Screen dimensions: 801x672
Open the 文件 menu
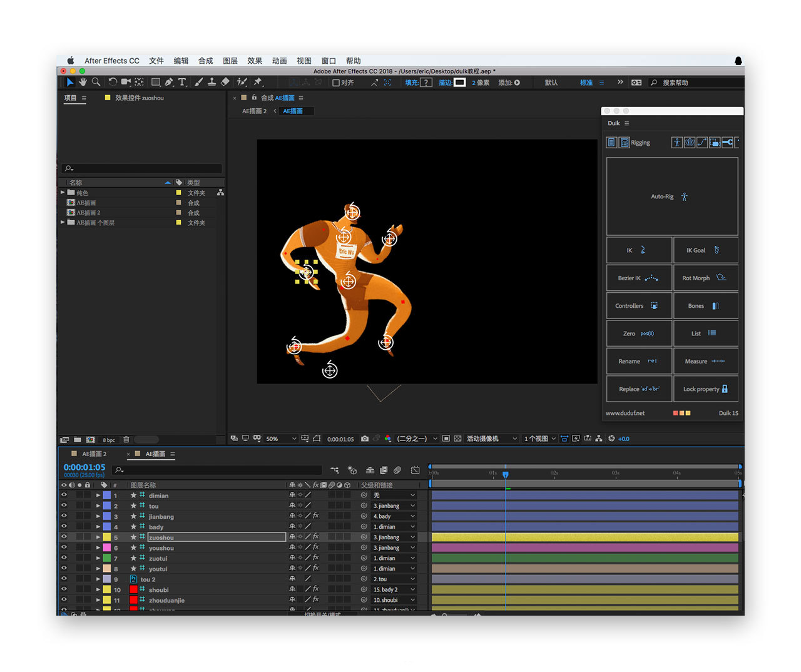156,61
